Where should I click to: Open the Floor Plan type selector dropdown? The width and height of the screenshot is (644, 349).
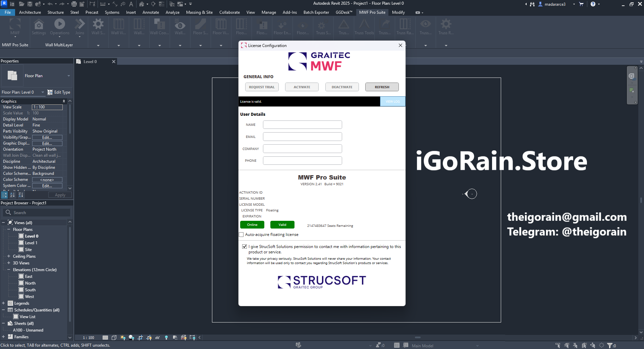[68, 76]
